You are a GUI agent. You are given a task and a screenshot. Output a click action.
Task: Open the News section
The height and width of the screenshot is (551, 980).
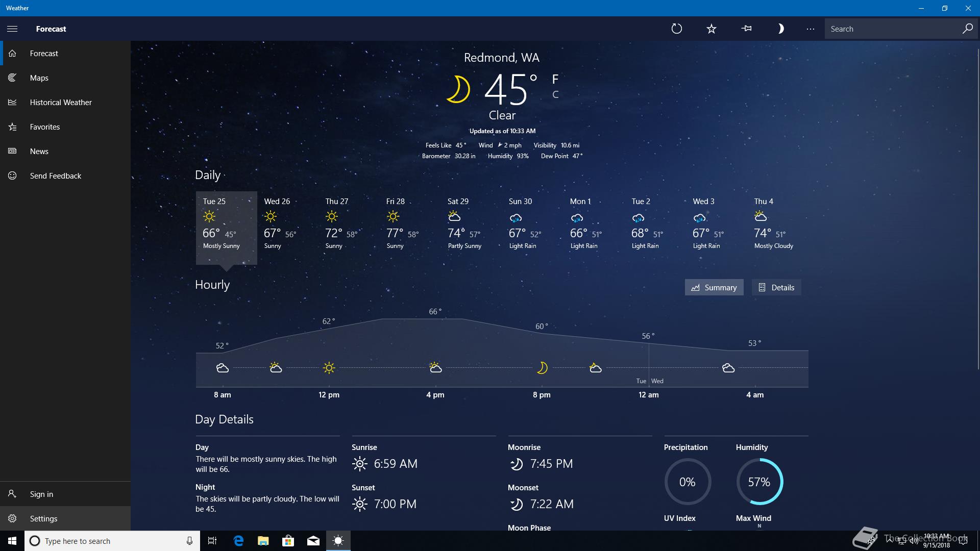[39, 151]
